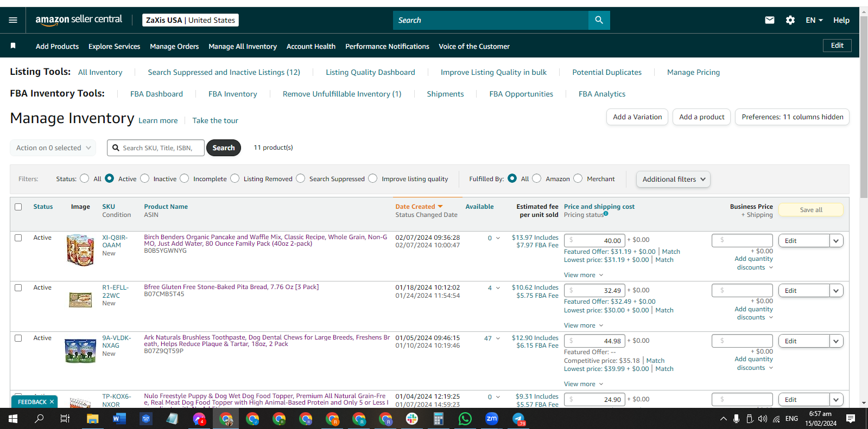
Task: Open Performance Notifications
Action: click(387, 47)
